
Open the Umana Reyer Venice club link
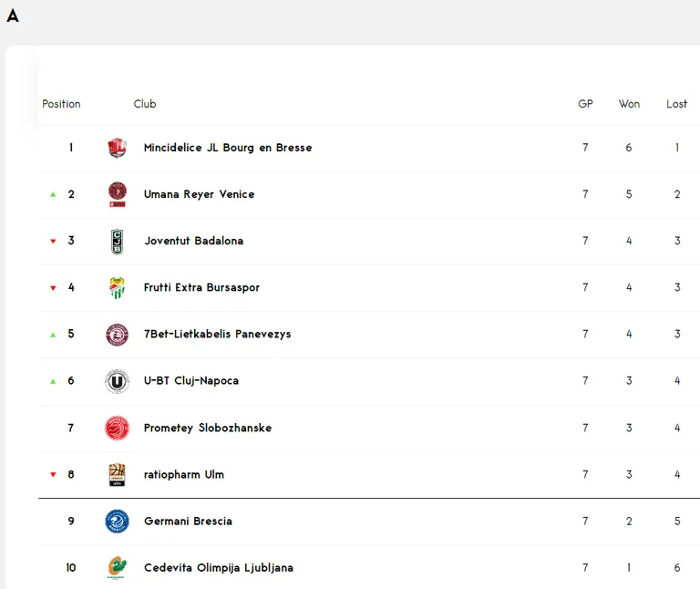pyautogui.click(x=199, y=194)
